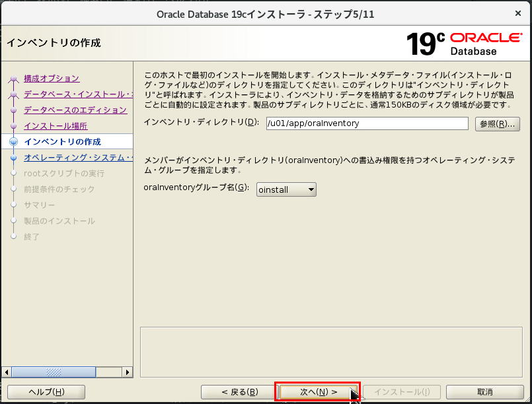
Task: Open データベース・インストール step link
Action: [79, 94]
